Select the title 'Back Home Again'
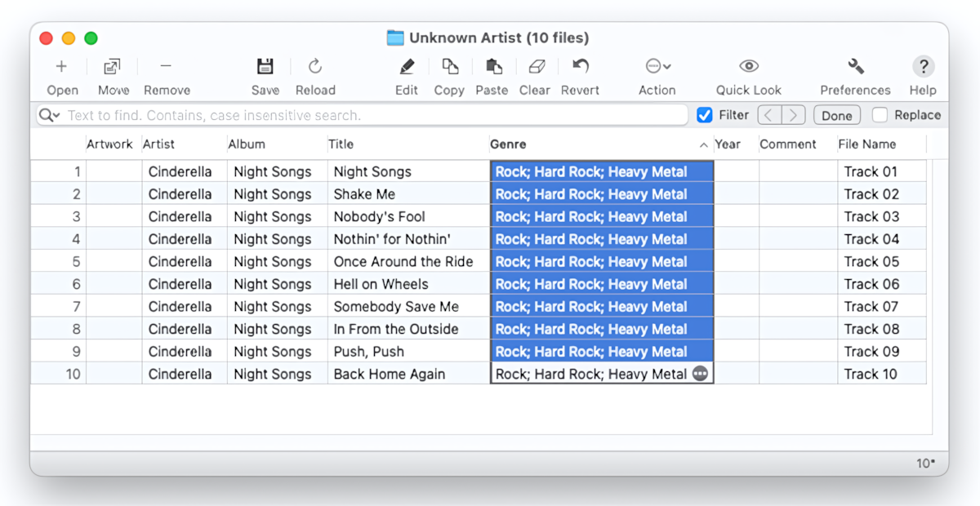This screenshot has height=506, width=980. (x=408, y=374)
